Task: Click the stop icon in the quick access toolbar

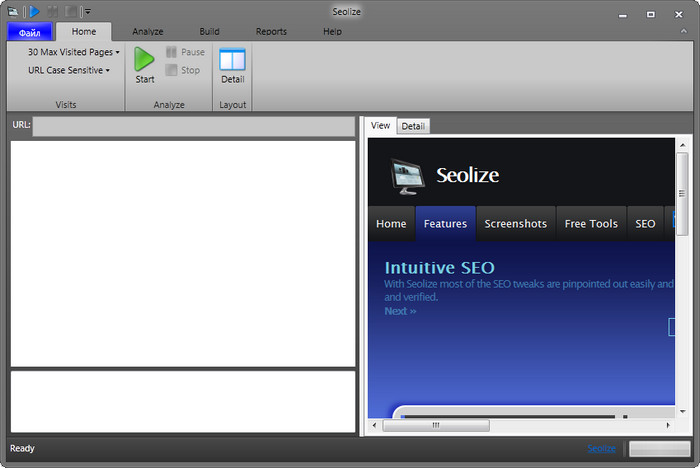Action: [x=71, y=12]
